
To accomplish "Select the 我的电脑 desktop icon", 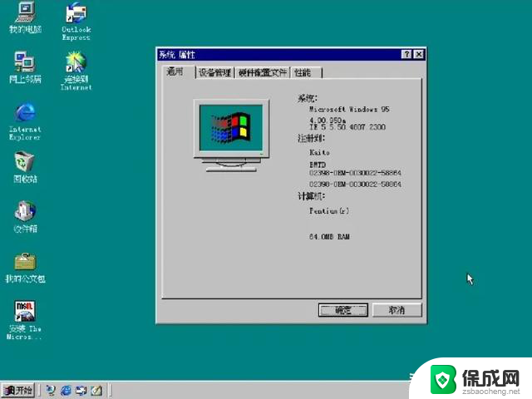I will coord(26,17).
